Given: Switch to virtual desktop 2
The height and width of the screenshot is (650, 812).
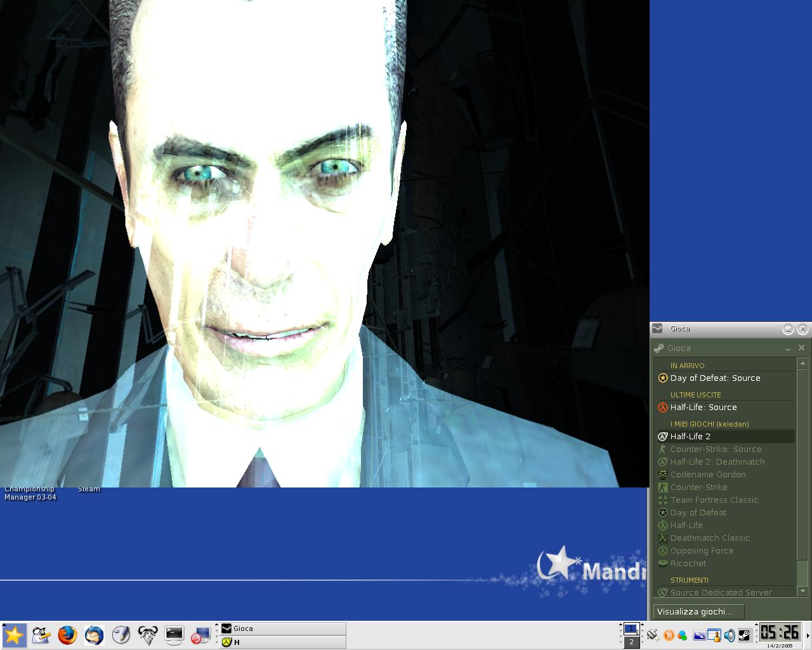Looking at the screenshot, I should pos(631,642).
